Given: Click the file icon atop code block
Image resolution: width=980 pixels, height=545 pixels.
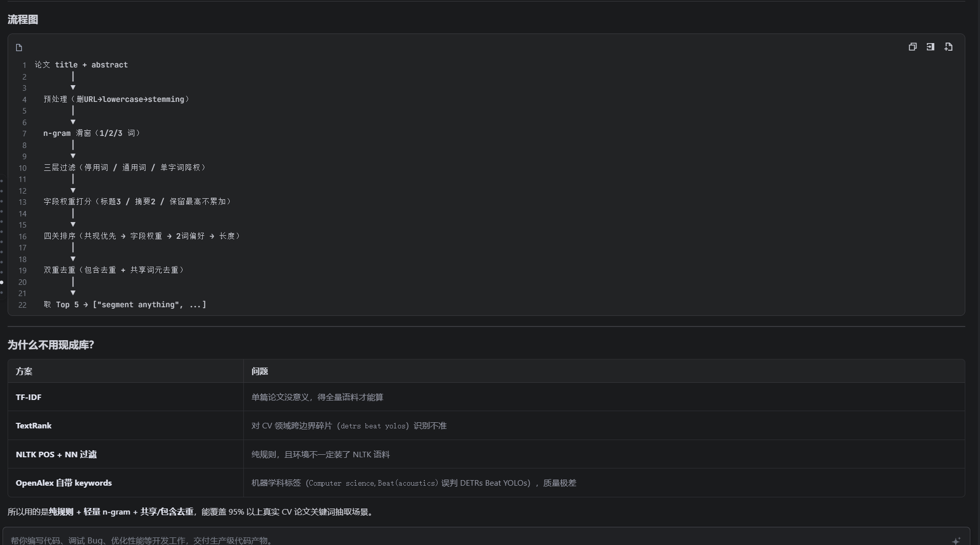Looking at the screenshot, I should 19,48.
